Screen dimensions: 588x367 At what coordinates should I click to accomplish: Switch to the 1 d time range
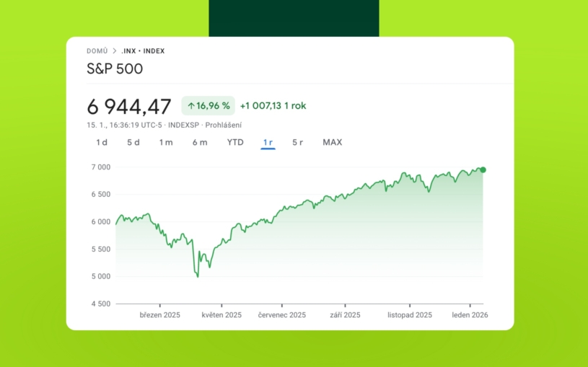pyautogui.click(x=102, y=142)
